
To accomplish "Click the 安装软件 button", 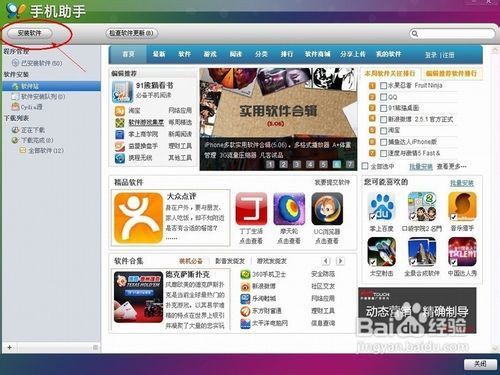I will coord(30,33).
